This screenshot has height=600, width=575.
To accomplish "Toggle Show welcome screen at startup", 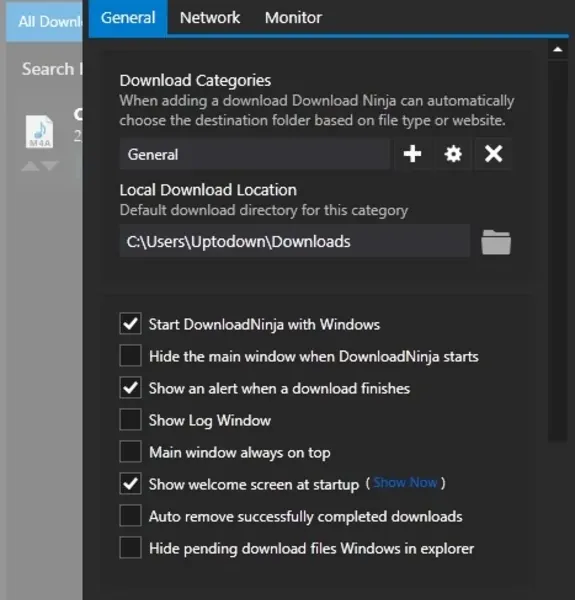I will pos(130,484).
